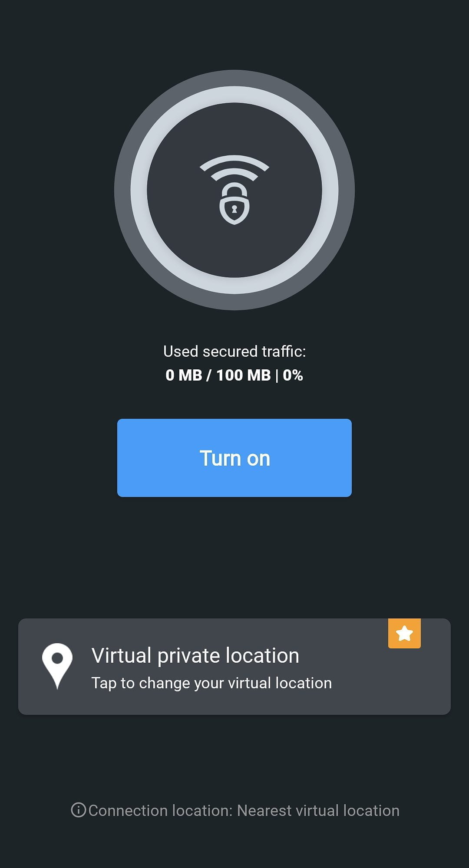Viewport: 469px width, 868px height.
Task: Tap the info icon beside Connection location
Action: tap(78, 810)
